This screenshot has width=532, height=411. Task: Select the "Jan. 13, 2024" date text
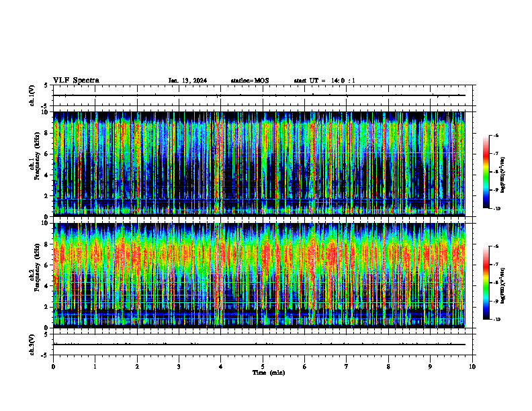(x=187, y=81)
